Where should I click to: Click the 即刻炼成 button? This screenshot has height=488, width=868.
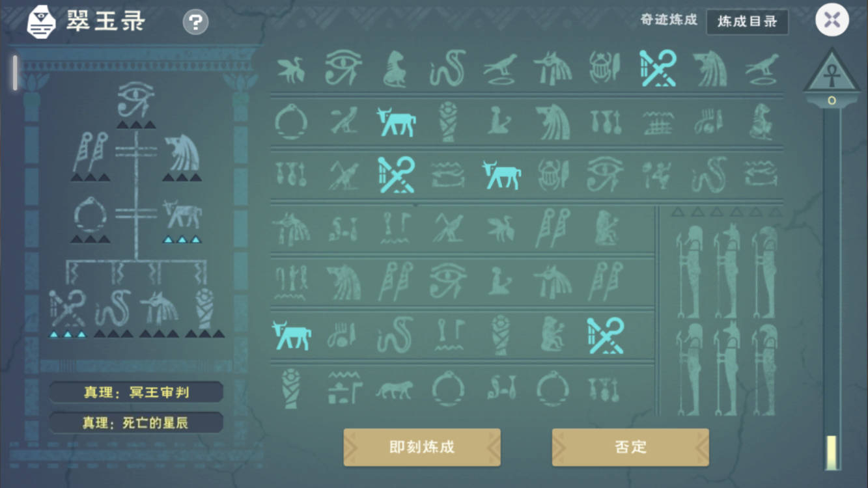click(422, 447)
